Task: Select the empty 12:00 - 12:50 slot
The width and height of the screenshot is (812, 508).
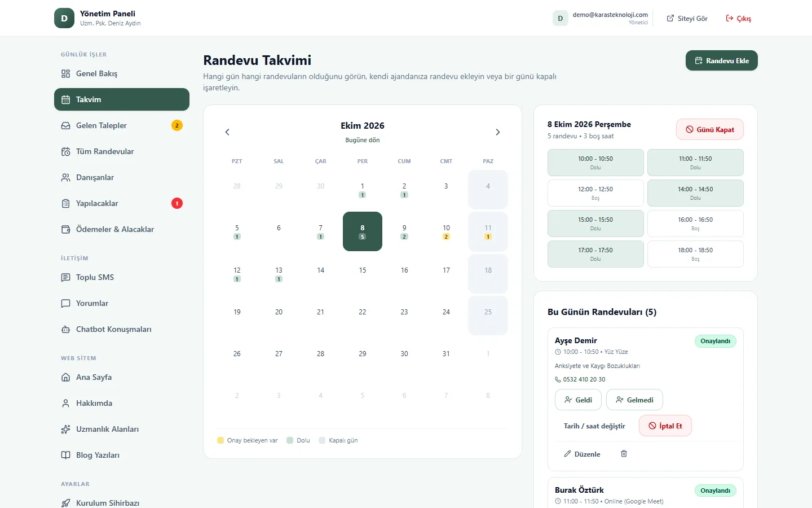Action: [x=595, y=193]
